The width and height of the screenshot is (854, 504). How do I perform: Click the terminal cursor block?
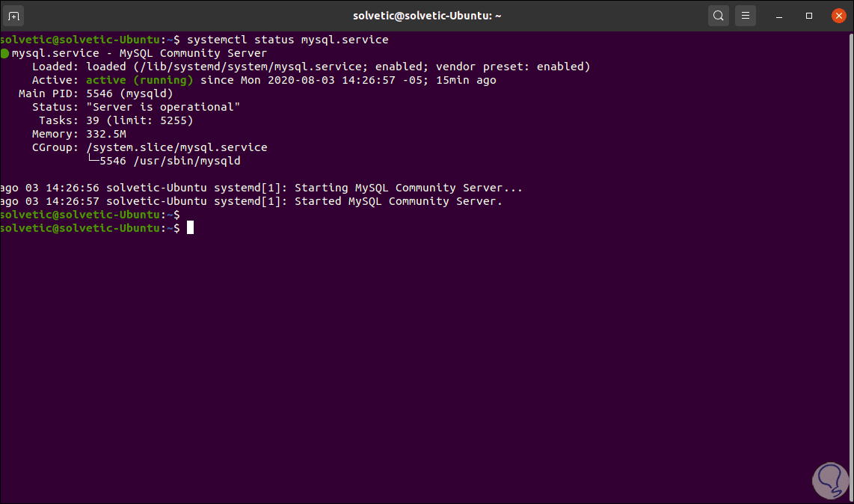coord(190,228)
